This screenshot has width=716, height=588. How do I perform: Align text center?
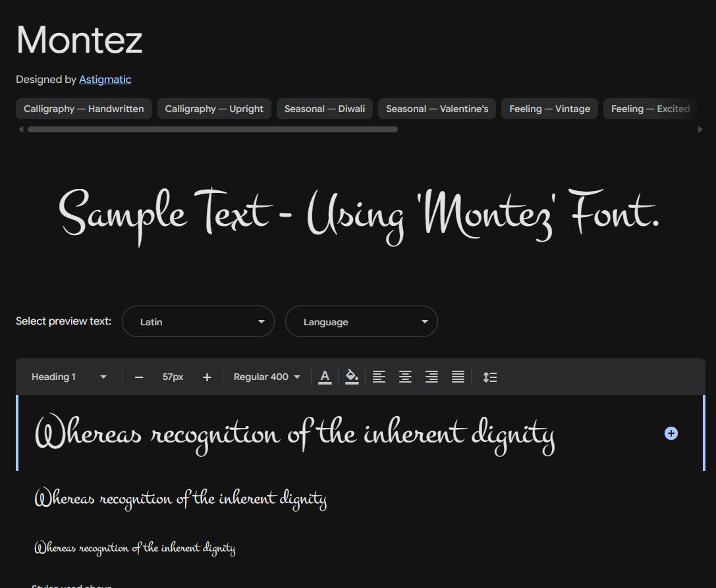405,377
